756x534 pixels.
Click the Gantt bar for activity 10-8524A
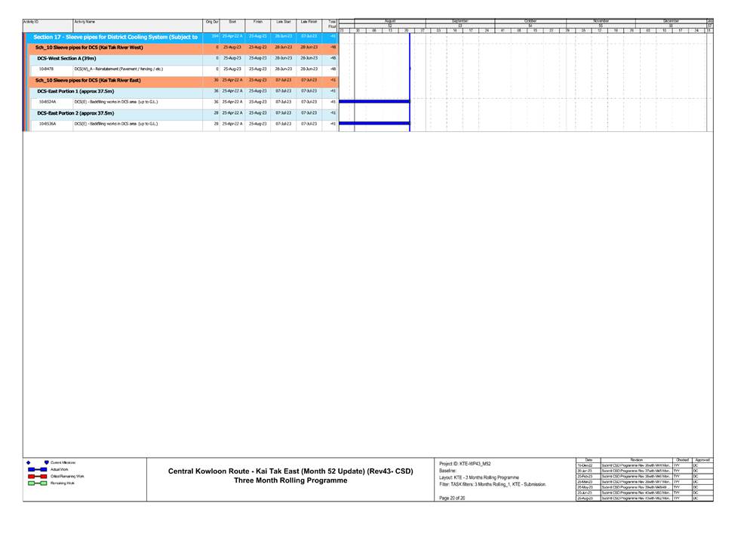click(x=374, y=101)
